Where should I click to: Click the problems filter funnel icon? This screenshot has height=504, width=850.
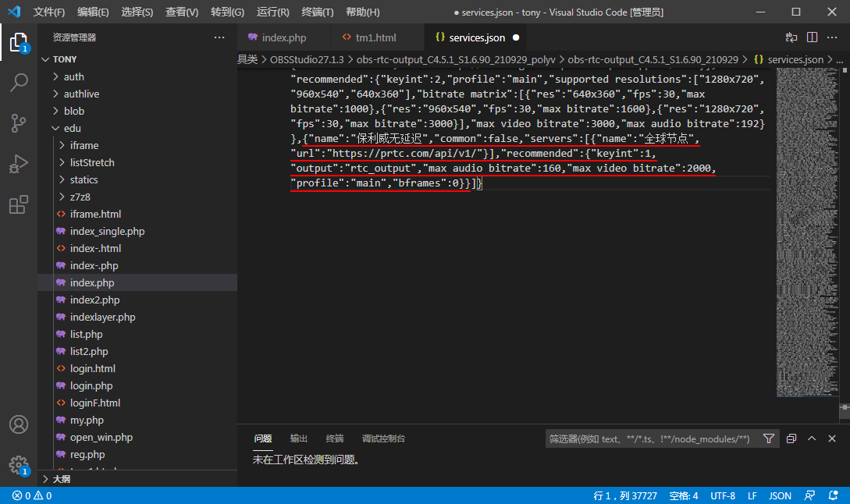click(x=769, y=438)
